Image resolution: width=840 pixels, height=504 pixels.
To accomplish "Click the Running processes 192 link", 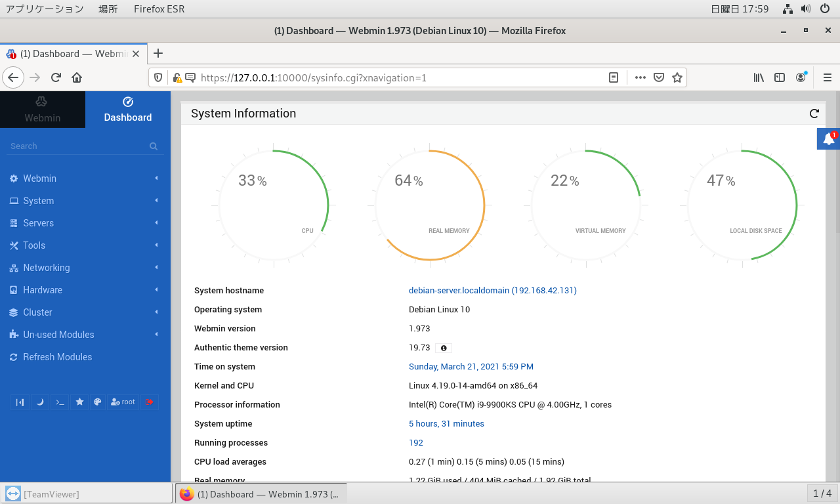I will click(415, 442).
